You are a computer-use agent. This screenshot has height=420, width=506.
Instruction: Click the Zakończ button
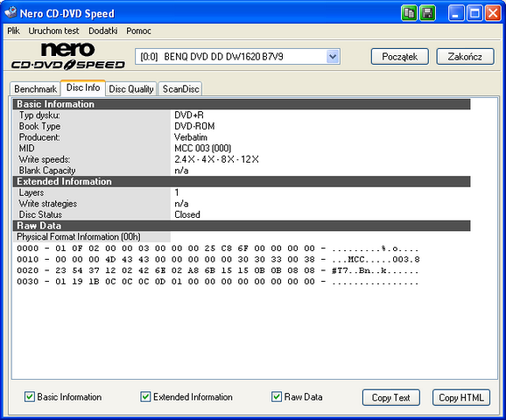(465, 57)
